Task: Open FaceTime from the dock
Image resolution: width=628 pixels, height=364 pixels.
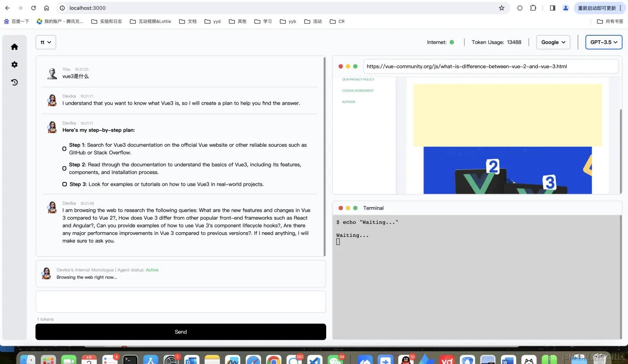Action: coord(69,359)
